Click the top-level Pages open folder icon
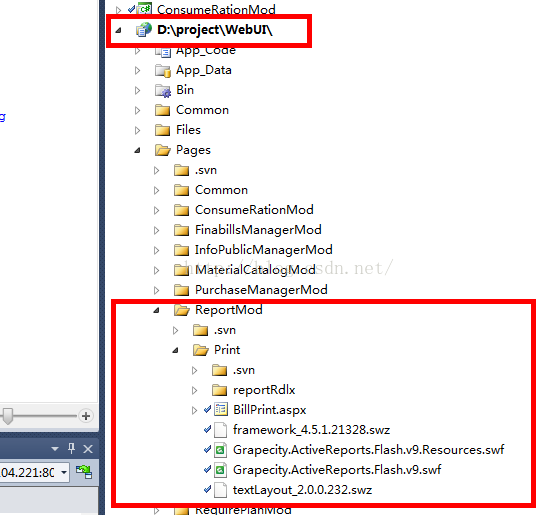 coord(163,150)
